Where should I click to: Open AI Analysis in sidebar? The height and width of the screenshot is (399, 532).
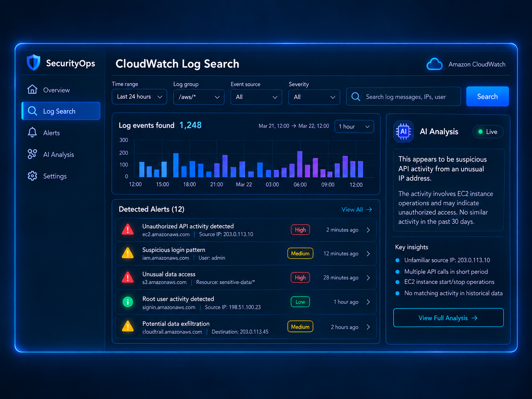click(61, 154)
